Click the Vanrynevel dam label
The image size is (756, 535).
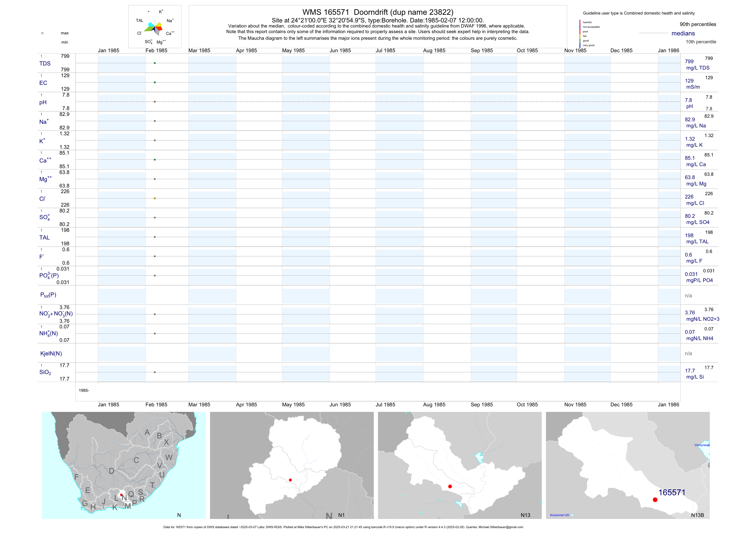(702, 445)
